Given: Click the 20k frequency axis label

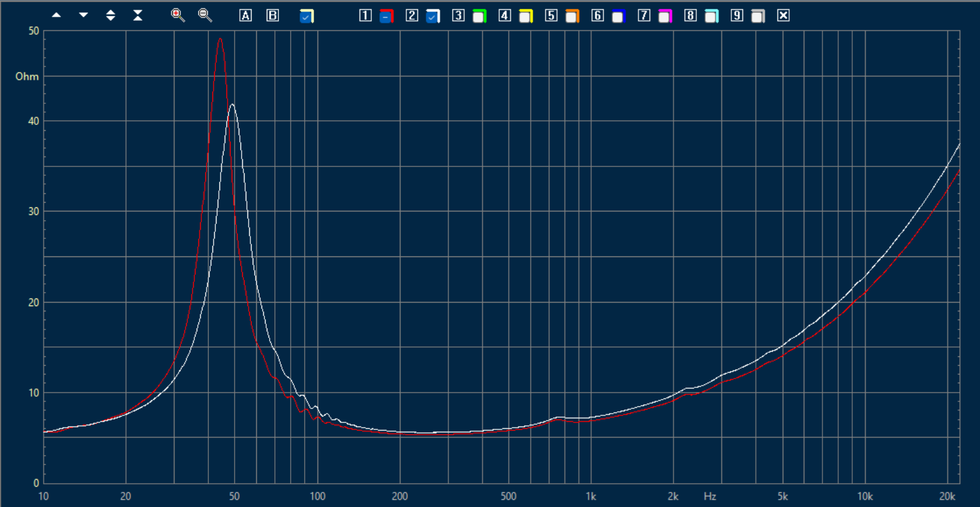Looking at the screenshot, I should tap(947, 496).
